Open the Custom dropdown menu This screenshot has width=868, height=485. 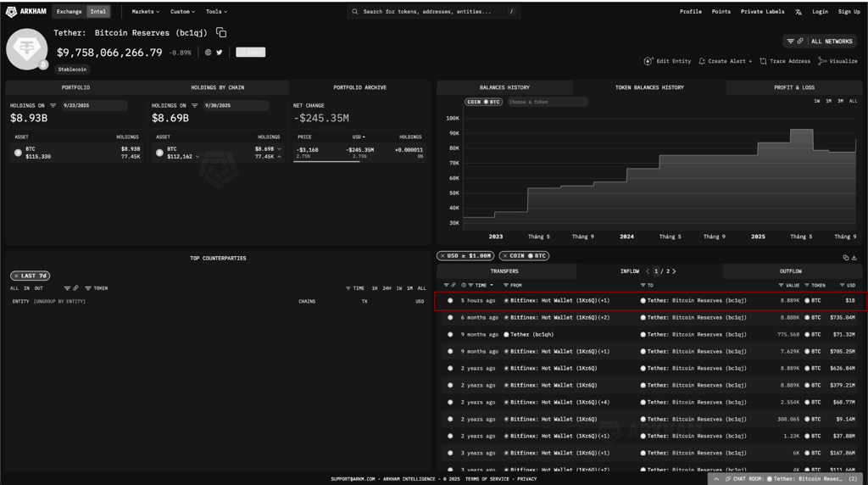coord(183,11)
